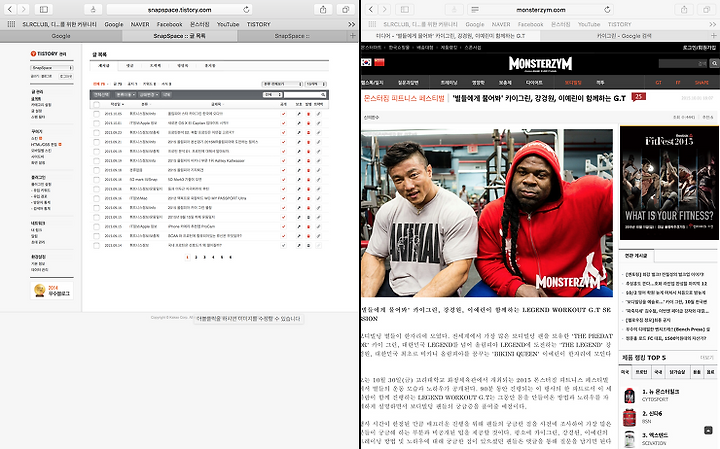Check the box for the Ashley Kaltwasser post

(x=96, y=161)
